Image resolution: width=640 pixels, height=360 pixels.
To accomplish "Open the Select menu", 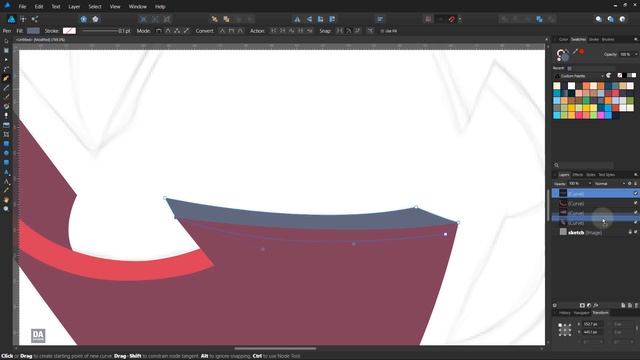I will 95,7.
